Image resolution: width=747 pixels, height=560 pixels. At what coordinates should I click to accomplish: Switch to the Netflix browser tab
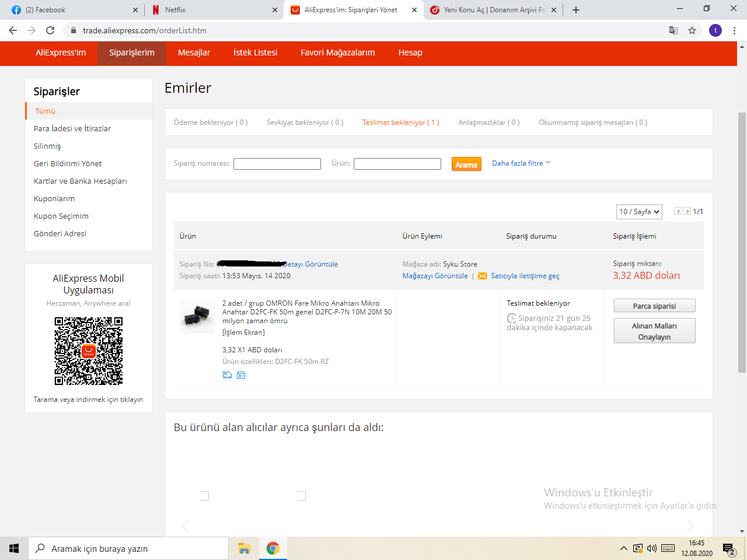pyautogui.click(x=214, y=10)
